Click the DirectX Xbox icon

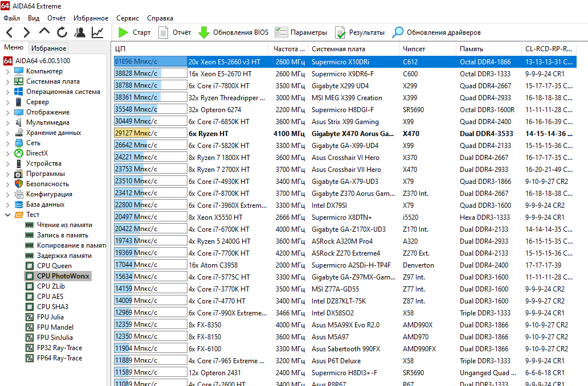[x=19, y=153]
